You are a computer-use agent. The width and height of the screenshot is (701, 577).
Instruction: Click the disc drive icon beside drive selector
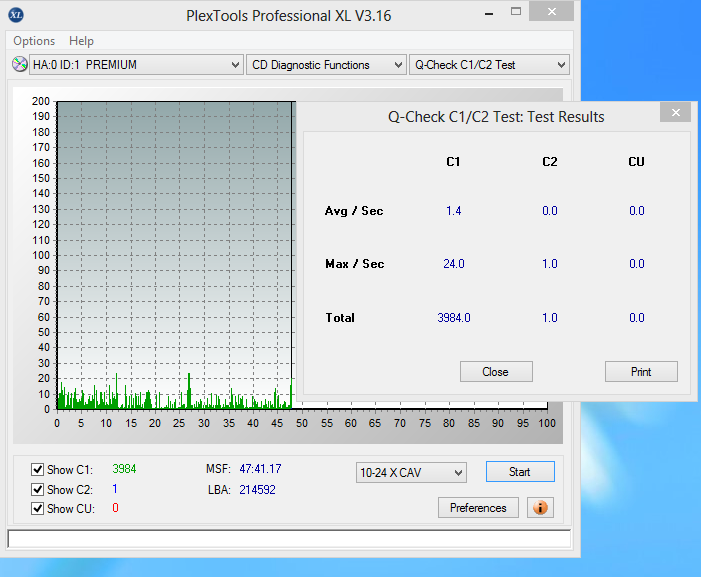tap(19, 64)
